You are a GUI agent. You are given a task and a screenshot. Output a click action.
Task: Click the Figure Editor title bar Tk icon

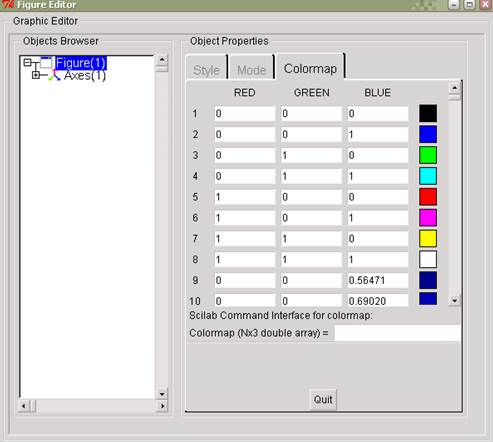click(x=7, y=5)
